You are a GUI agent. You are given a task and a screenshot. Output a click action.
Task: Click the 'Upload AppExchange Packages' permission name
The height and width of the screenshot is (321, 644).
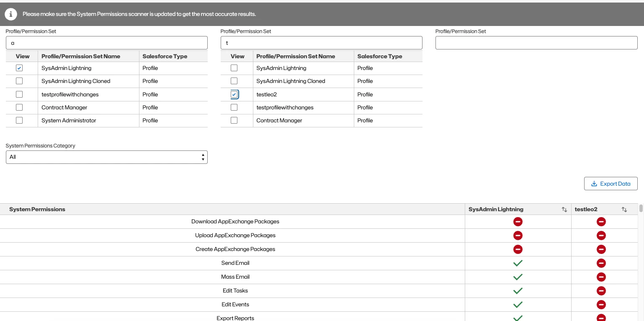(x=235, y=236)
